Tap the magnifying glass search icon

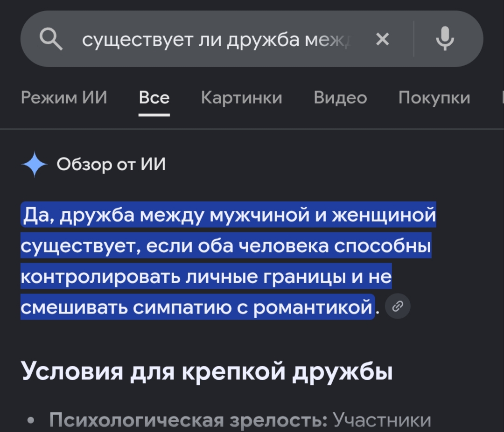click(x=51, y=39)
